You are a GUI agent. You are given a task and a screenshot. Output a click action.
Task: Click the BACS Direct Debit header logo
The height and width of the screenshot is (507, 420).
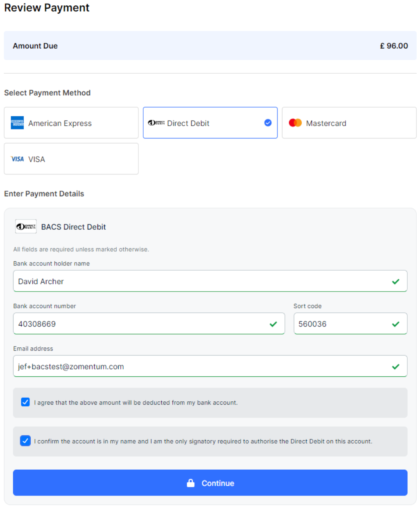(x=26, y=226)
